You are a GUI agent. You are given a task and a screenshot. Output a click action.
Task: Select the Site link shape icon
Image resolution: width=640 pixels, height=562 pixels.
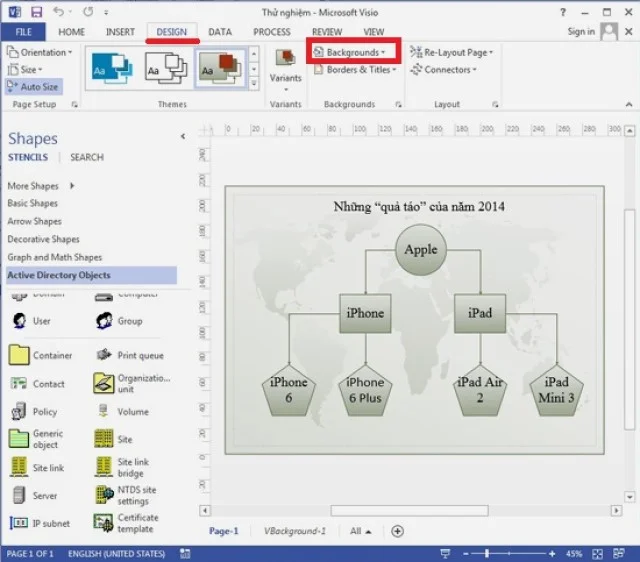(x=19, y=467)
